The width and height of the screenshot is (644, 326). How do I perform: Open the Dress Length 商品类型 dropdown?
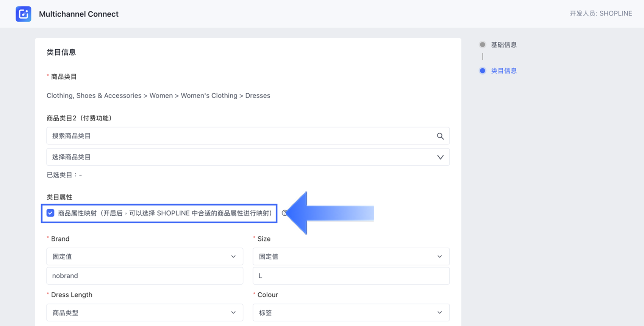click(144, 313)
